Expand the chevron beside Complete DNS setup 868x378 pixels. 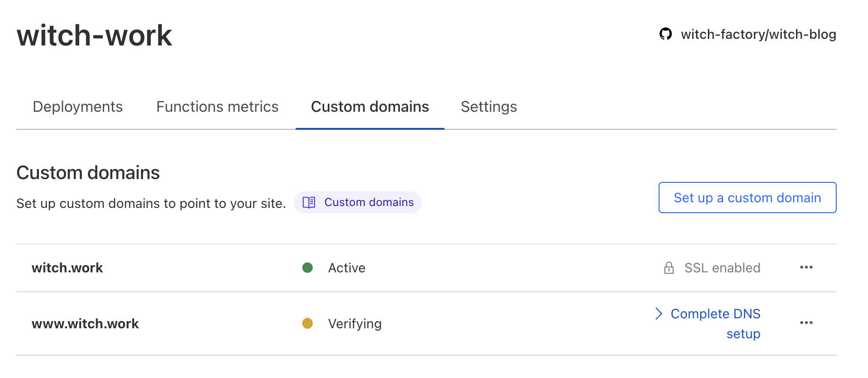coord(659,314)
